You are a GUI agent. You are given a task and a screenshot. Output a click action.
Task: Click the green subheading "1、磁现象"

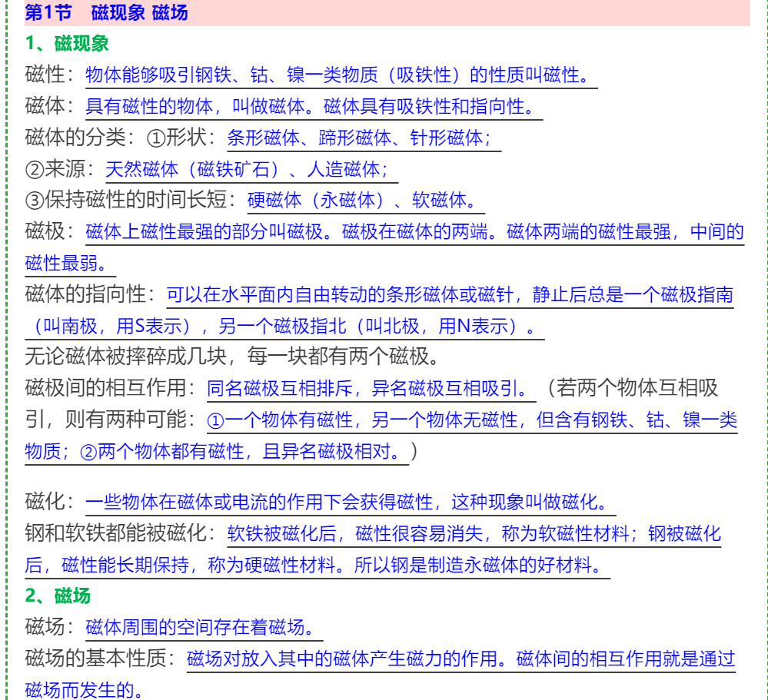point(67,43)
